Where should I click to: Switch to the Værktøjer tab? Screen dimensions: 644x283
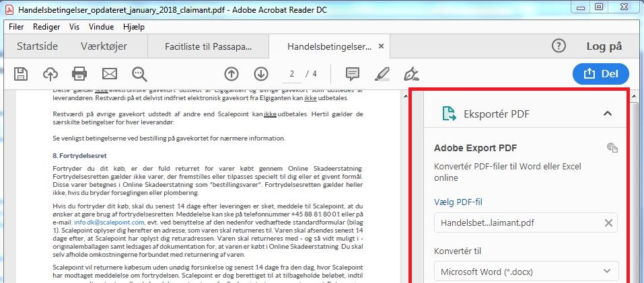click(x=104, y=46)
